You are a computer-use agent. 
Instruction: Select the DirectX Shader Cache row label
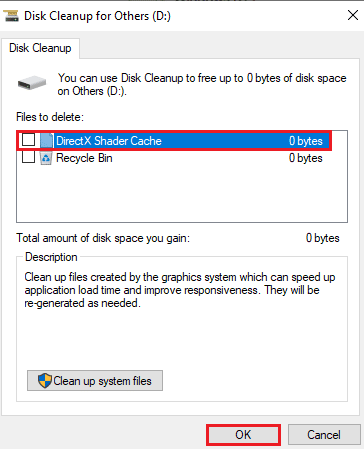pos(109,141)
